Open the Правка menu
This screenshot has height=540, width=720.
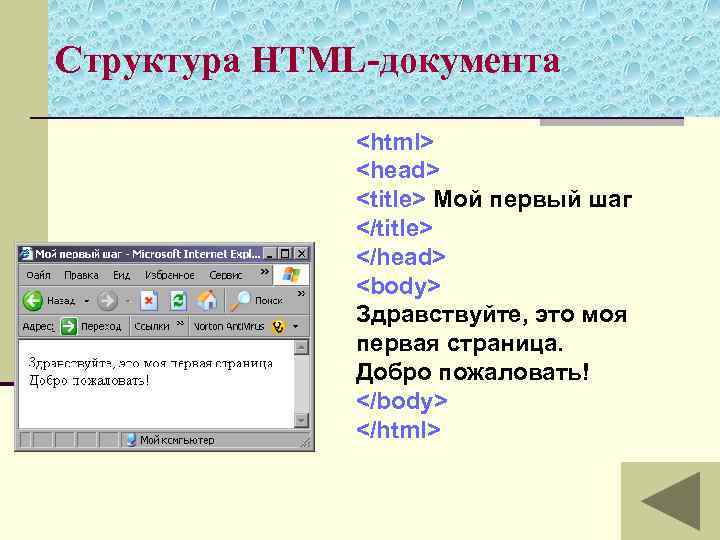81,275
